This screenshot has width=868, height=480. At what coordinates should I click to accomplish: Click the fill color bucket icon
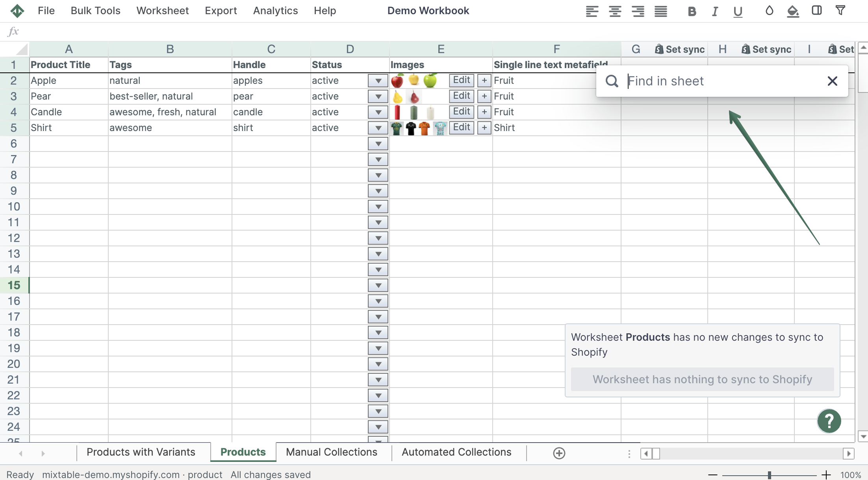coord(793,11)
